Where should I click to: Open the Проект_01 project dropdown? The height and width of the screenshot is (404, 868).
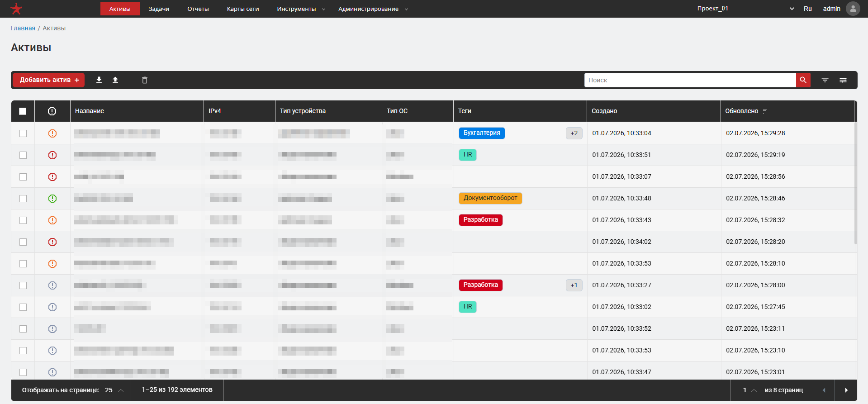746,9
